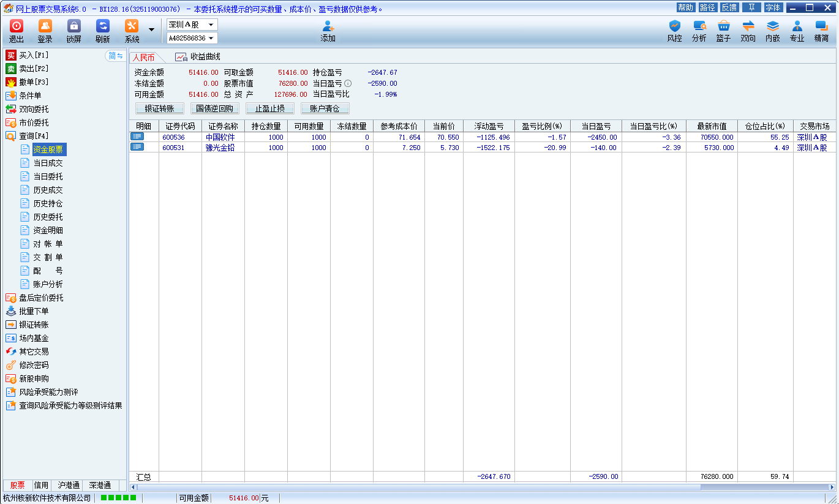Toggle the 简 simplified menu switch

point(115,56)
